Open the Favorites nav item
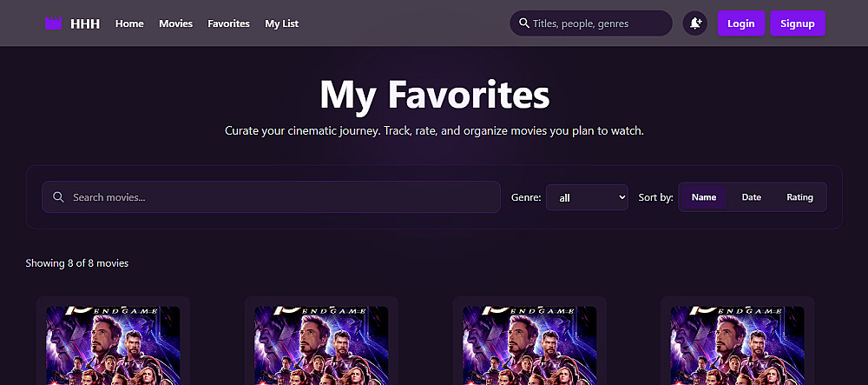The image size is (868, 385). 228,23
